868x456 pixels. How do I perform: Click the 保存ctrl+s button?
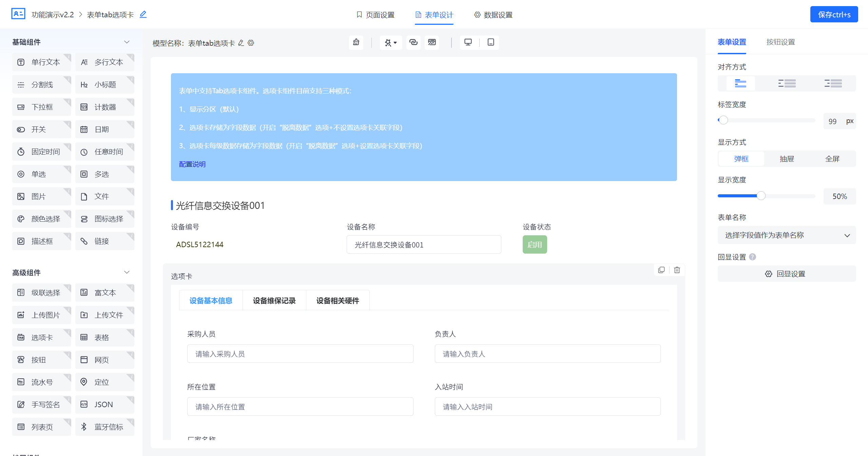834,14
